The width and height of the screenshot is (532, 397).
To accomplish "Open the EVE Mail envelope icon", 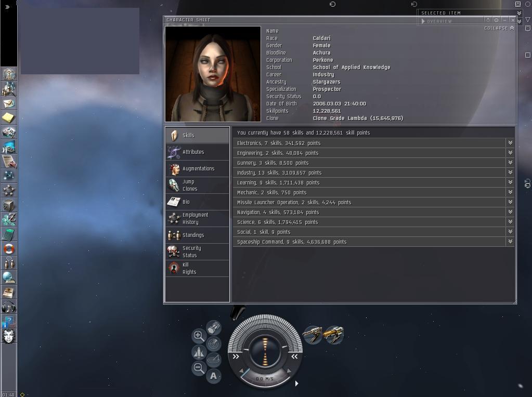I will pos(9,103).
